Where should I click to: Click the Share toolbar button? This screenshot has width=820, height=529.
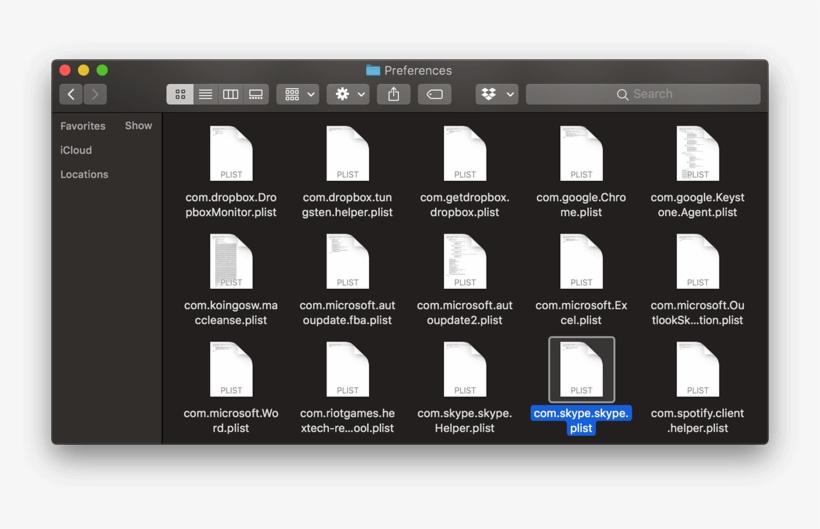click(394, 94)
